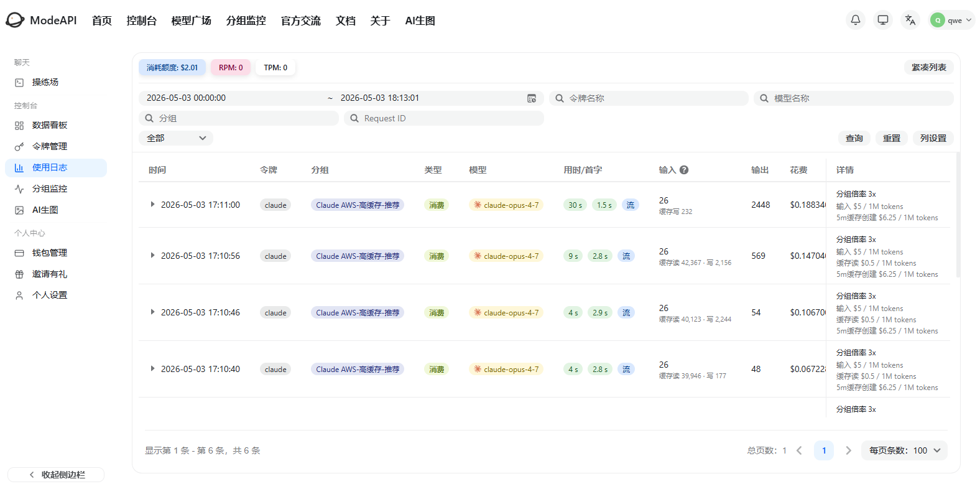Expand the 17:10:46 log row

(152, 312)
